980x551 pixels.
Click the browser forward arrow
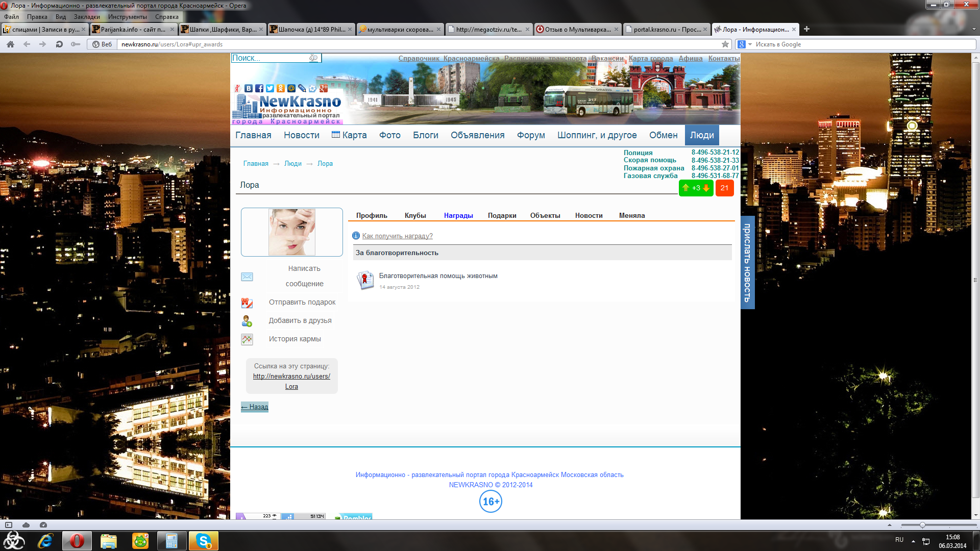pos(43,44)
